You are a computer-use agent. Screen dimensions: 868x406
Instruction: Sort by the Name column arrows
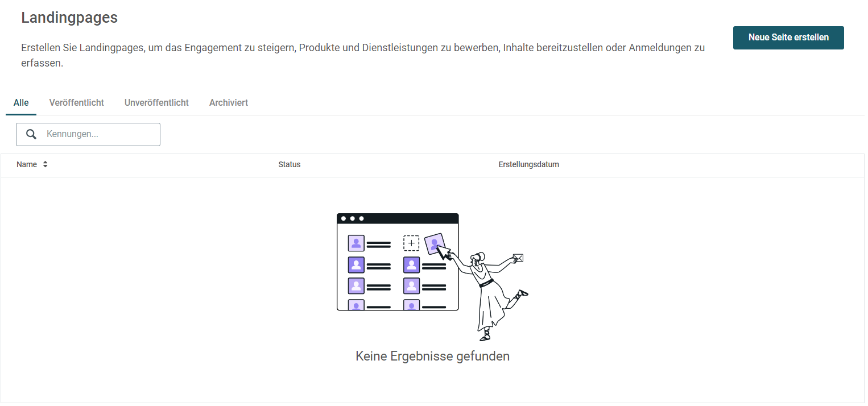tap(45, 164)
